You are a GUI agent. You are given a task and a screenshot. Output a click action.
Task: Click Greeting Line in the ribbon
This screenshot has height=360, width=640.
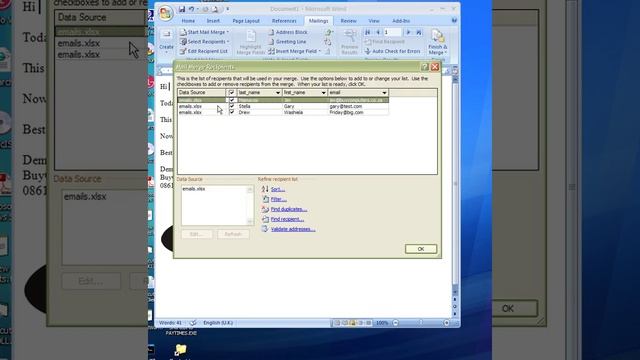[x=287, y=42]
